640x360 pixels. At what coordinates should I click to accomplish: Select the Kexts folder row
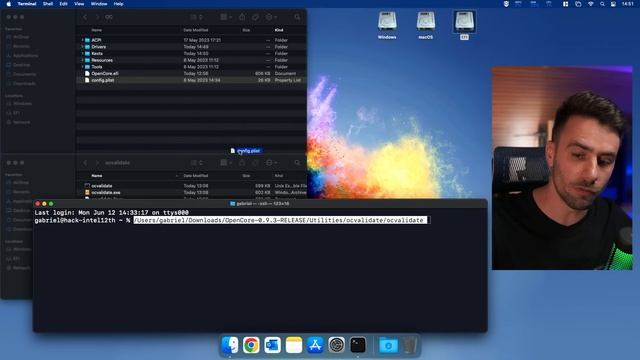[x=191, y=53]
